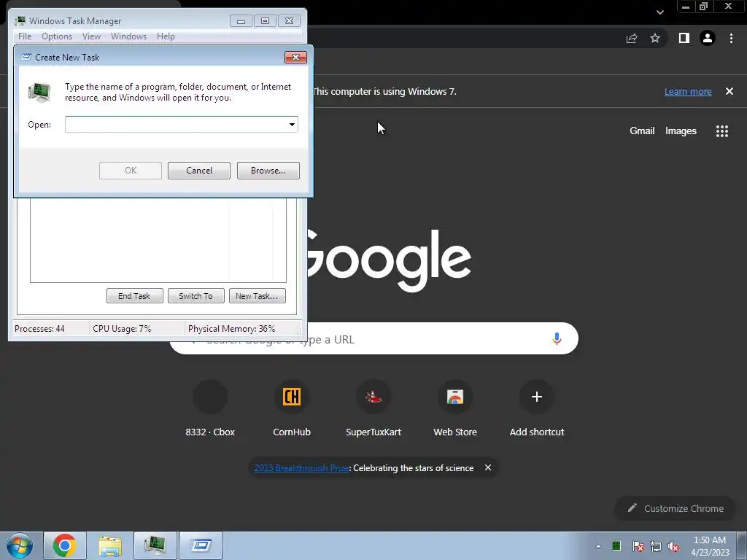
Task: Open Chrome three-dot menu
Action: (731, 38)
